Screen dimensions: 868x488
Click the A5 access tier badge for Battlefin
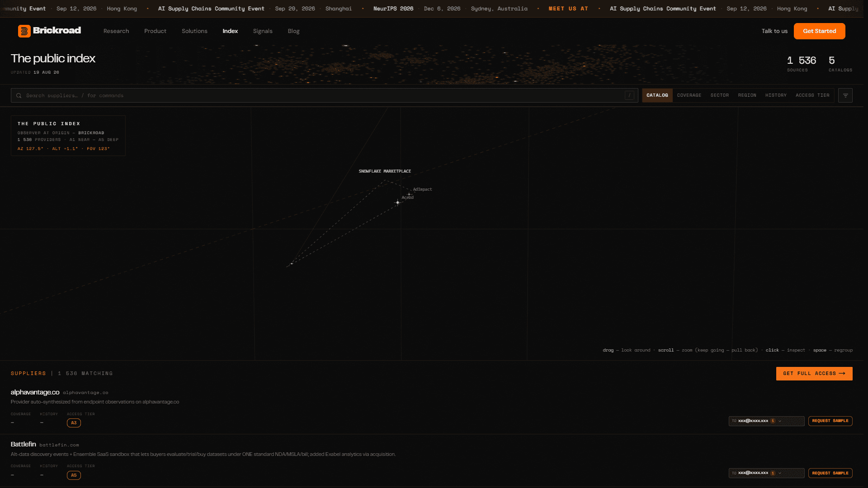tap(74, 475)
